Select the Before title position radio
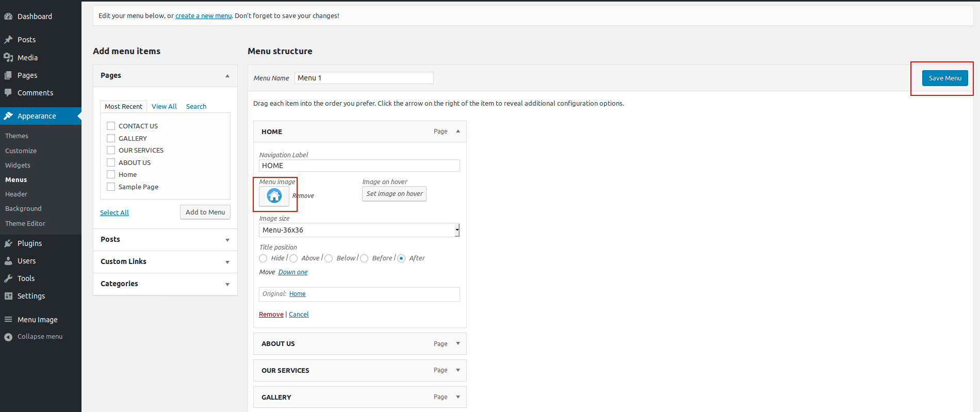This screenshot has height=412, width=980. pos(364,258)
